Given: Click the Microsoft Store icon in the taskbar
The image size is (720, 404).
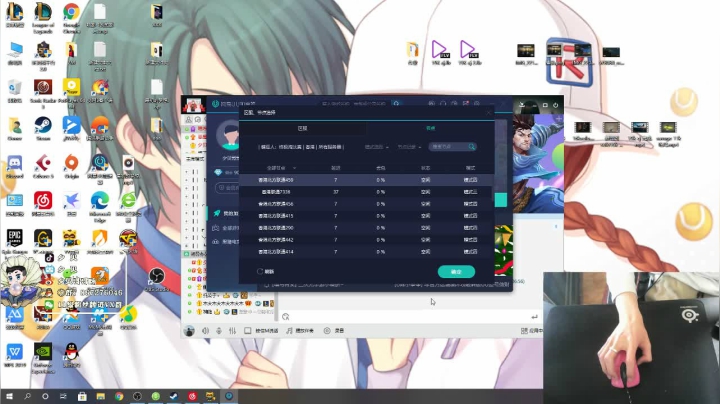Looking at the screenshot, I should (x=82, y=396).
